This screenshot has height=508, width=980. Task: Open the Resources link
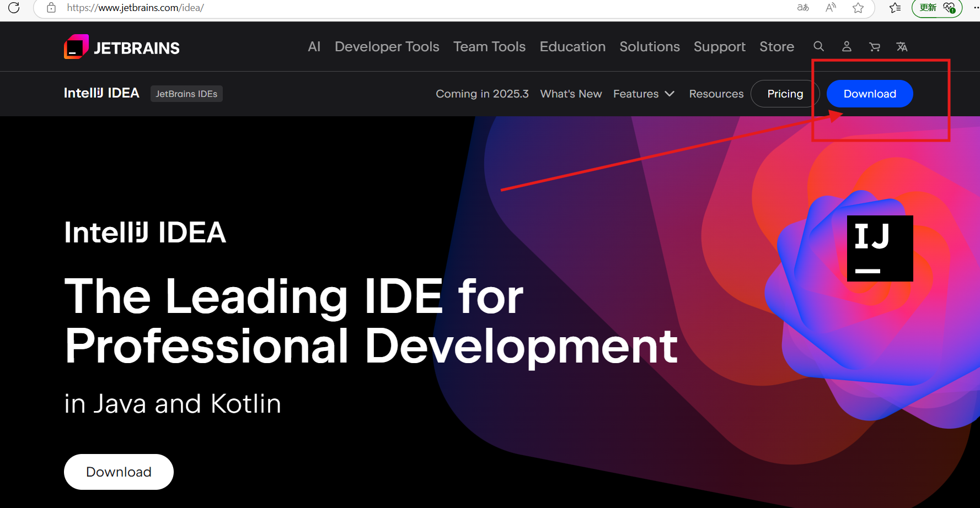point(716,94)
